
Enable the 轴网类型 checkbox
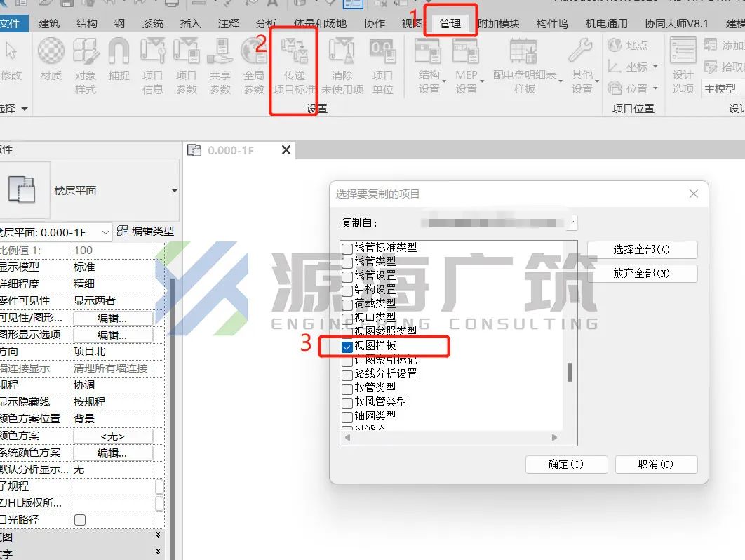click(x=347, y=417)
